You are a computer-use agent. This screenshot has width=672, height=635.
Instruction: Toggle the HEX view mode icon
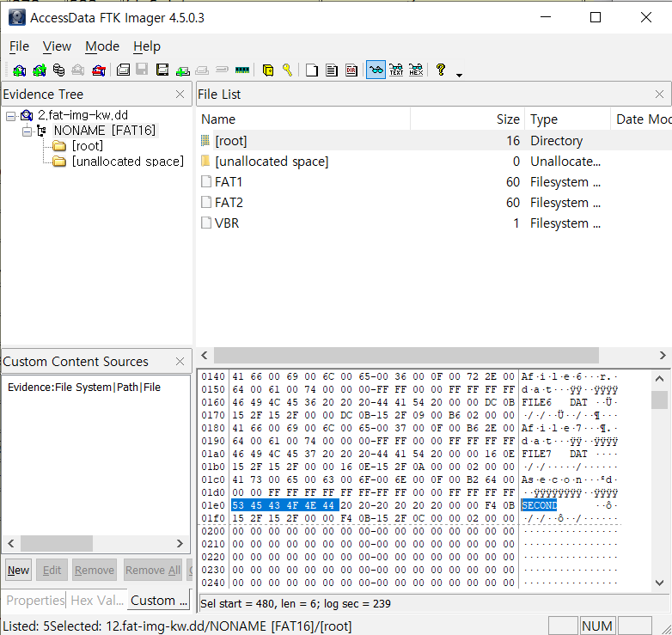coord(416,70)
